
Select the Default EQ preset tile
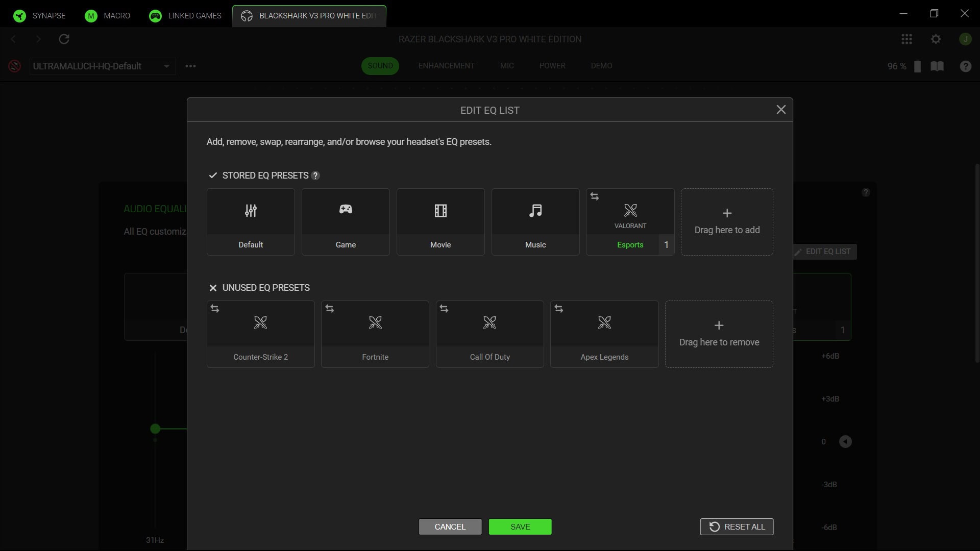pos(251,222)
